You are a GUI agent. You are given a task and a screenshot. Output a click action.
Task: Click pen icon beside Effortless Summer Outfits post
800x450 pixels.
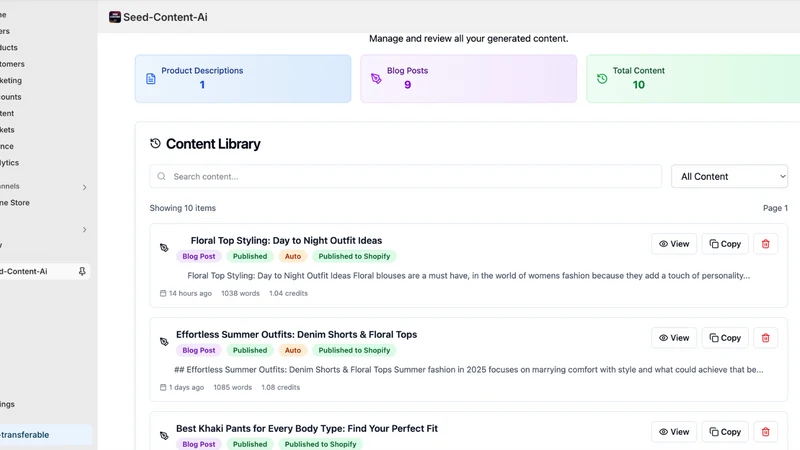pyautogui.click(x=164, y=341)
